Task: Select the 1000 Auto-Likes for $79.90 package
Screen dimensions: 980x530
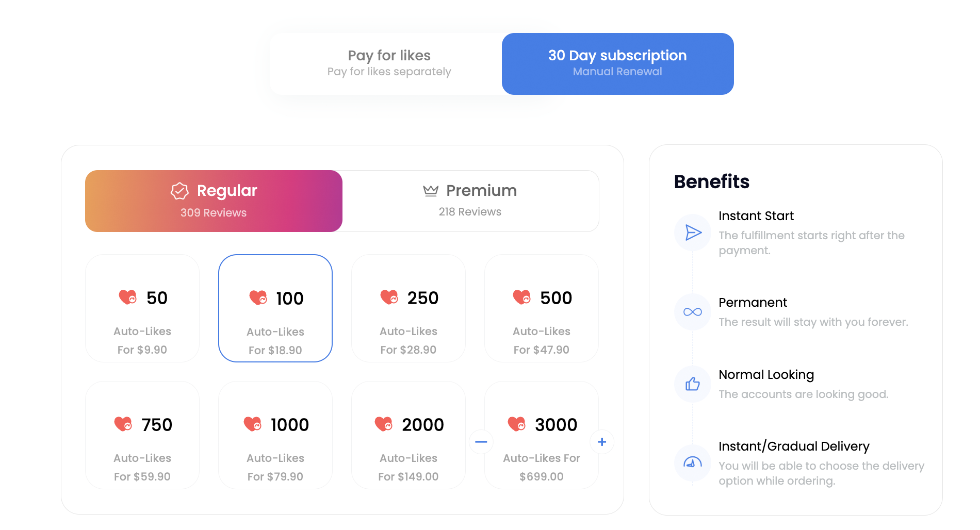Action: [275, 435]
